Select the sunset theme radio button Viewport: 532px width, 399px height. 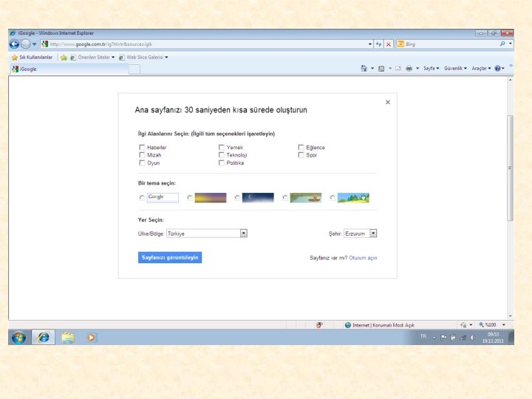(190, 197)
